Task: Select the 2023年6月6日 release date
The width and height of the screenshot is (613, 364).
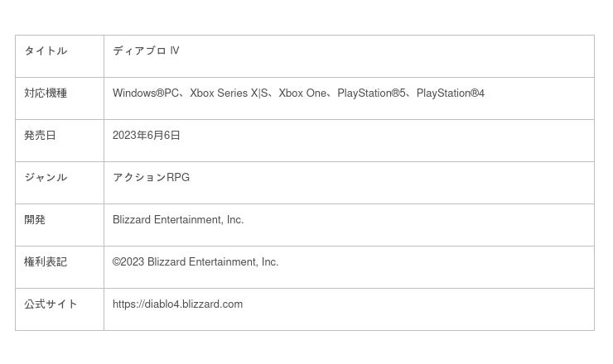Action: (x=147, y=136)
